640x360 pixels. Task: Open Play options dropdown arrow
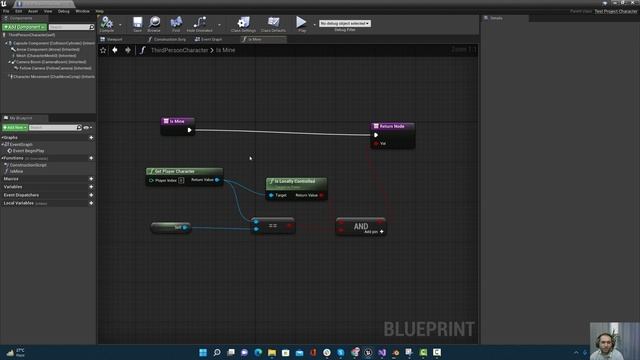pyautogui.click(x=314, y=25)
